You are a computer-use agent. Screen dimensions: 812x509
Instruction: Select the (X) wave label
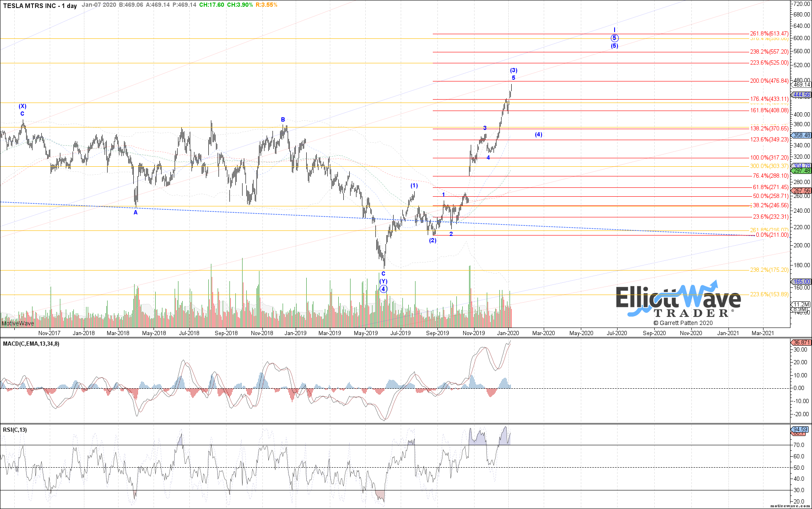point(22,106)
